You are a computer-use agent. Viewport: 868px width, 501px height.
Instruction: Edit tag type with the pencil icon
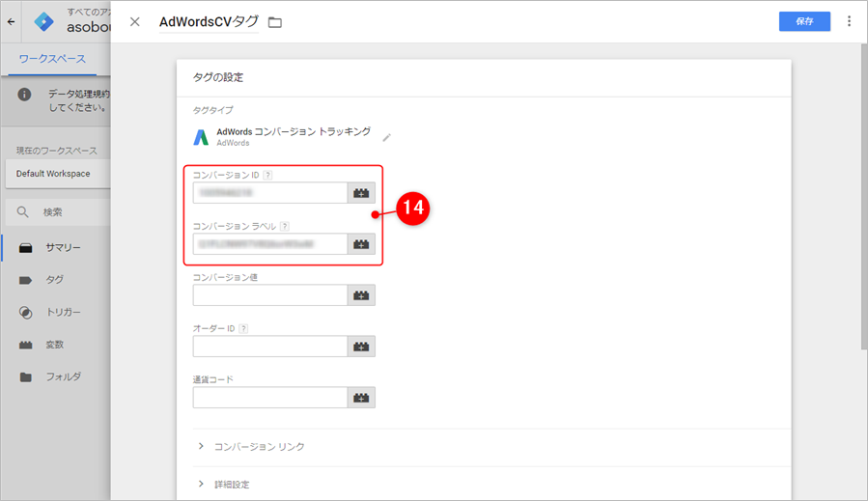tap(387, 137)
